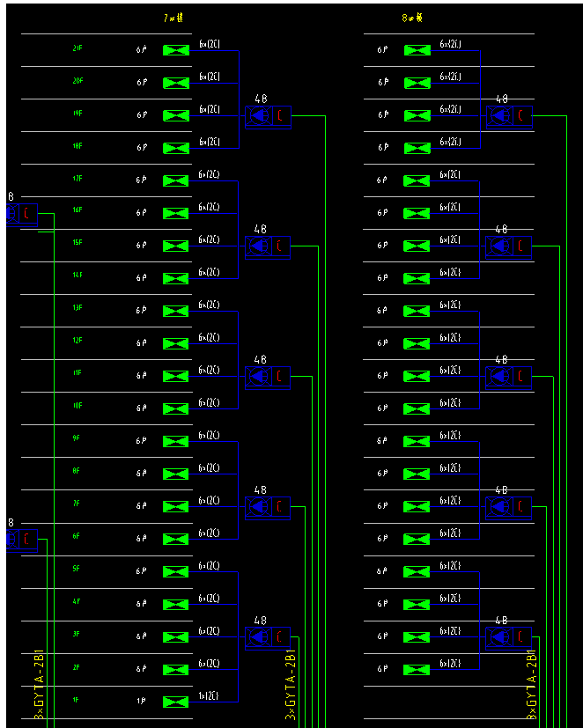This screenshot has height=728, width=583.
Task: Select the left-edge splitter symbol at 16F
Action: [12, 213]
